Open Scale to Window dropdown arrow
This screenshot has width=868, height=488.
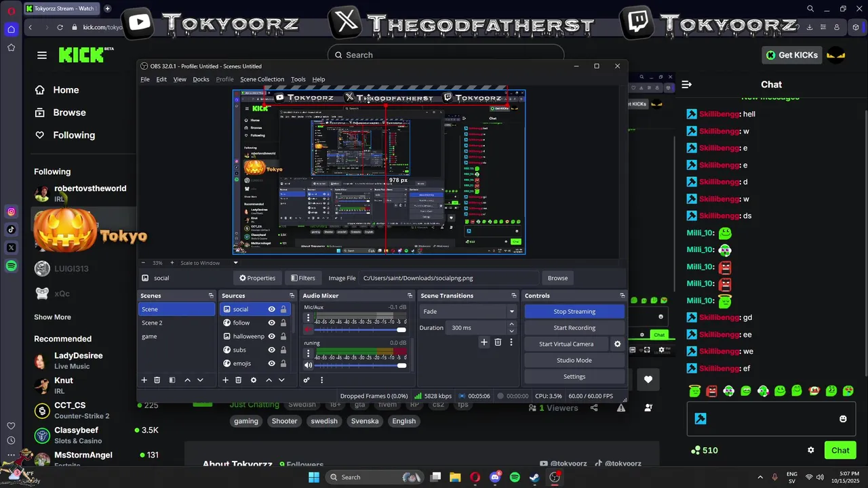coord(236,263)
